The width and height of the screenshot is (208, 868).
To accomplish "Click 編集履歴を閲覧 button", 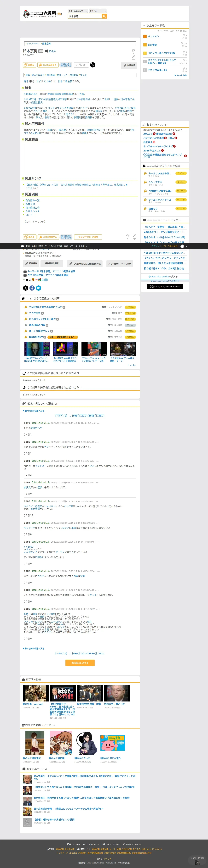I will pyautogui.click(x=52, y=263).
